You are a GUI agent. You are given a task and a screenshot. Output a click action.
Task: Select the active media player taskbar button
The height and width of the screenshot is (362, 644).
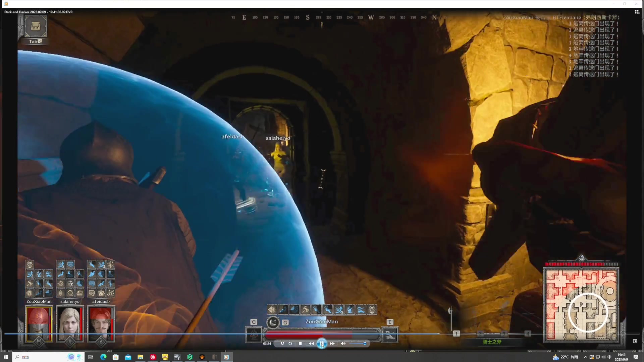click(x=226, y=357)
